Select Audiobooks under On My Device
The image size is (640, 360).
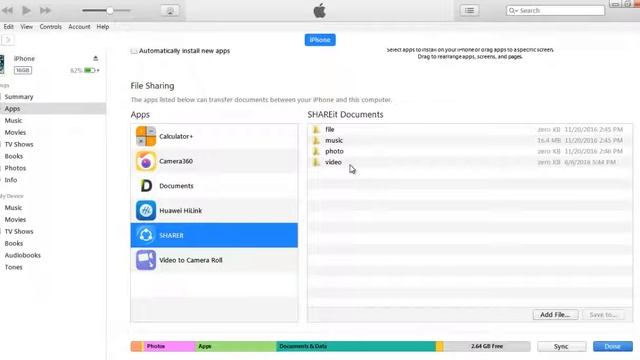coord(22,255)
